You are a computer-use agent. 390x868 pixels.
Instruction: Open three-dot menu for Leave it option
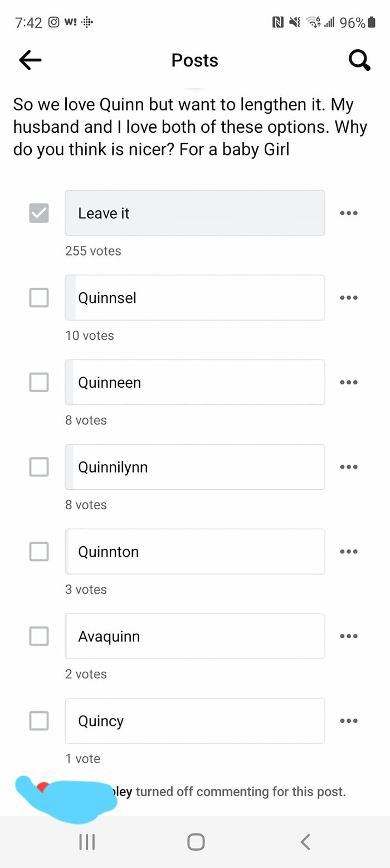tap(348, 213)
